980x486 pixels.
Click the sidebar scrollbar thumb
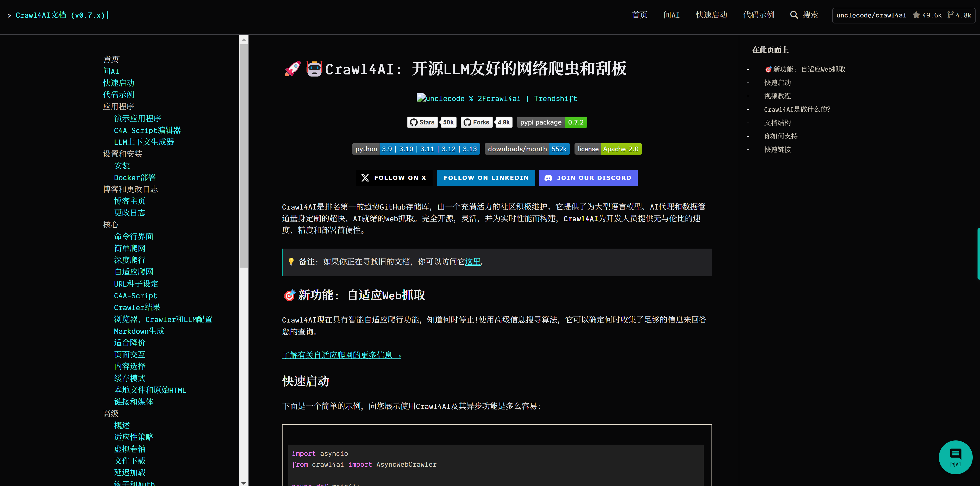244,156
